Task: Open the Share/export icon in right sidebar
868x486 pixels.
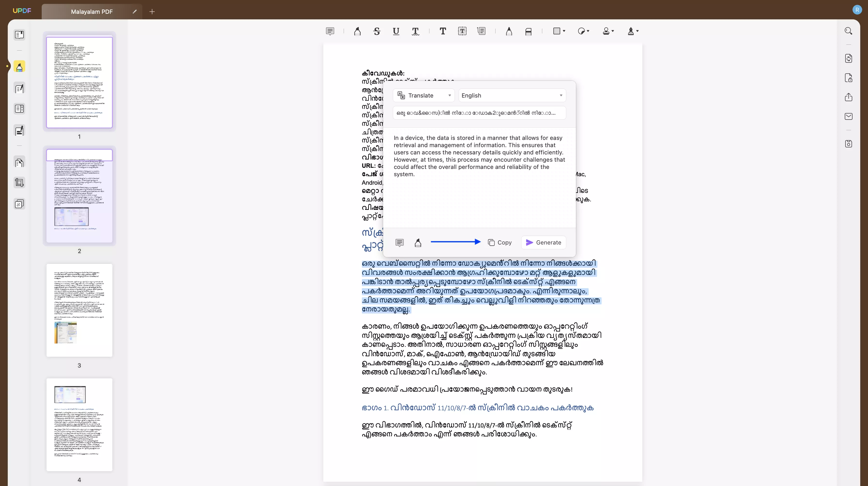Action: 848,97
